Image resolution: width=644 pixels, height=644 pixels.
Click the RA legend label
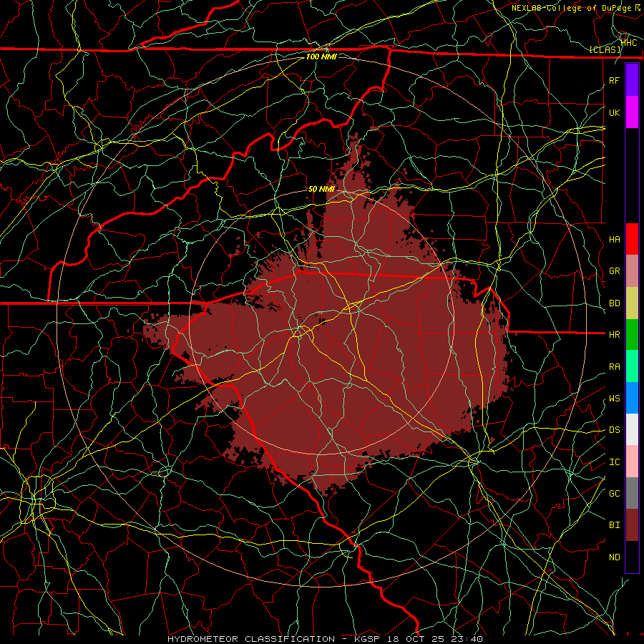coord(615,367)
